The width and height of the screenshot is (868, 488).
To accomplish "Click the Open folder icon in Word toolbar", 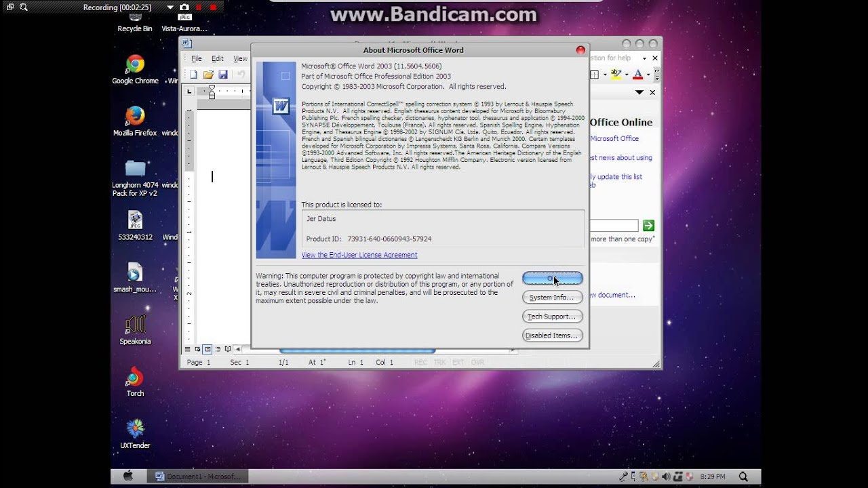I will [208, 75].
